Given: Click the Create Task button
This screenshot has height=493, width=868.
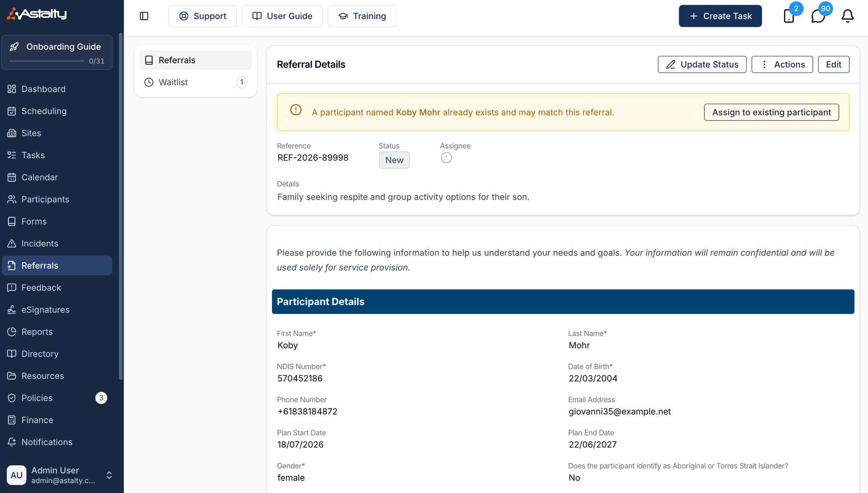Looking at the screenshot, I should coord(720,16).
